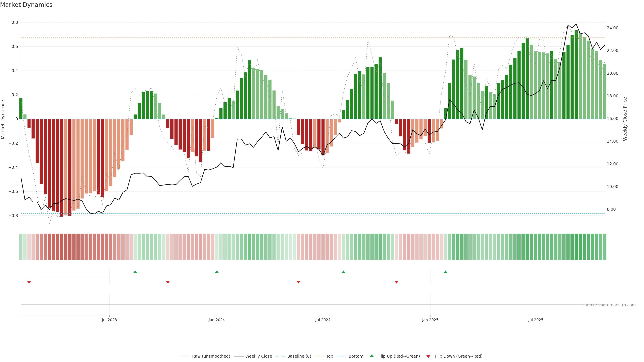Toggle the Baseline (0) legend entry

[299, 356]
